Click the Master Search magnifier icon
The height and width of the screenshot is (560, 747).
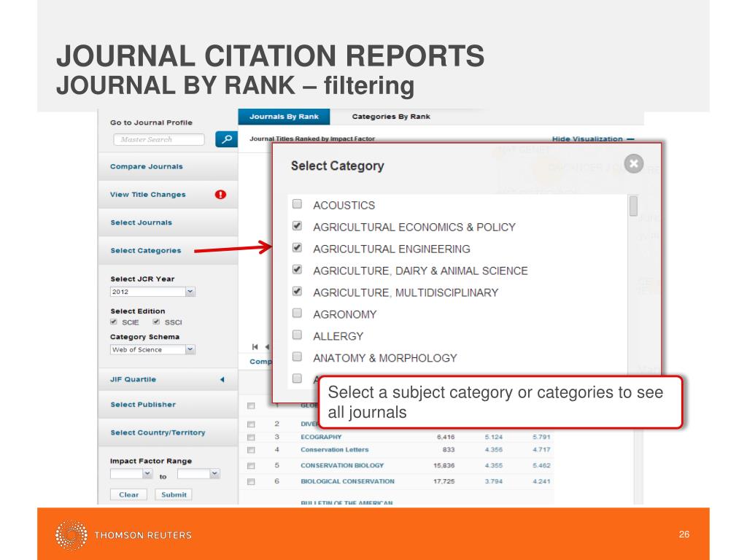pyautogui.click(x=226, y=139)
